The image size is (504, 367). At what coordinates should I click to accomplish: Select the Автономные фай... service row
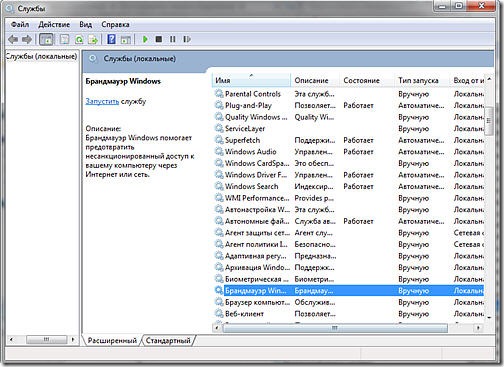(349, 221)
